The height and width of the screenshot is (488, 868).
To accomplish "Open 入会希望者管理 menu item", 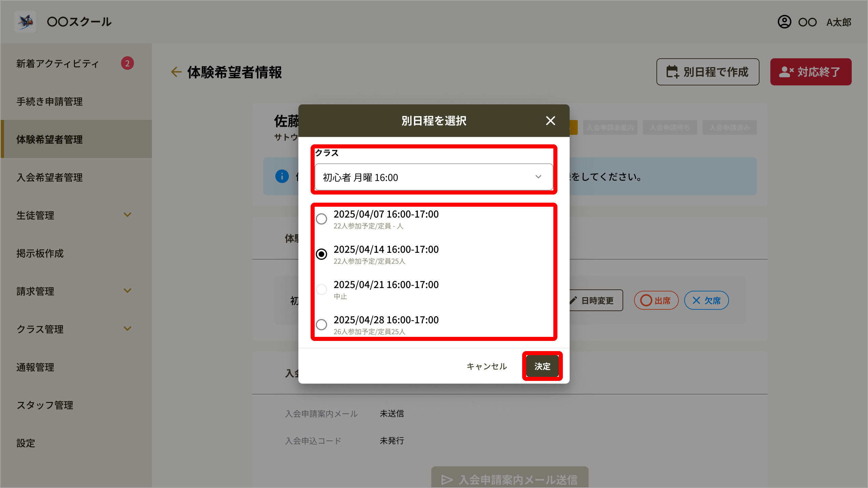I will pos(76,177).
